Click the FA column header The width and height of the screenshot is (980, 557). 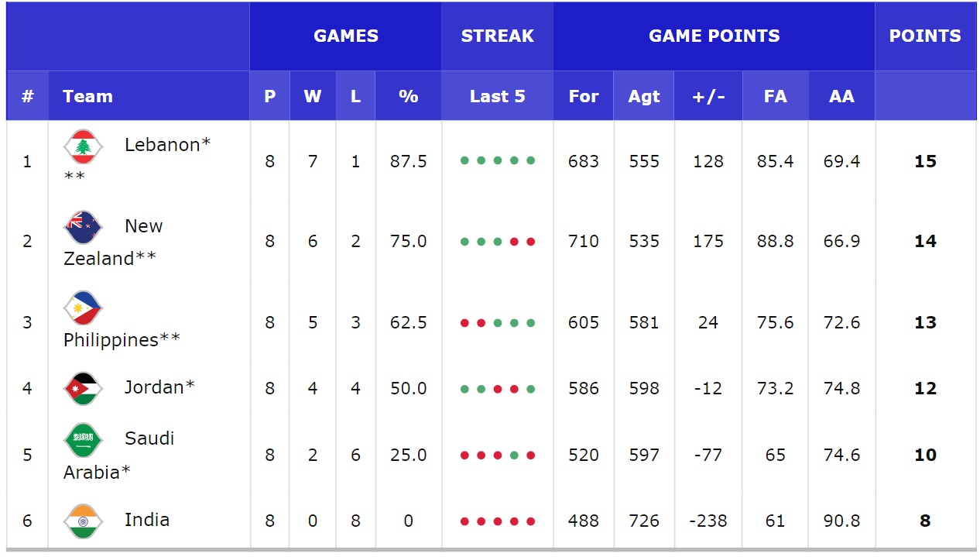pos(775,96)
